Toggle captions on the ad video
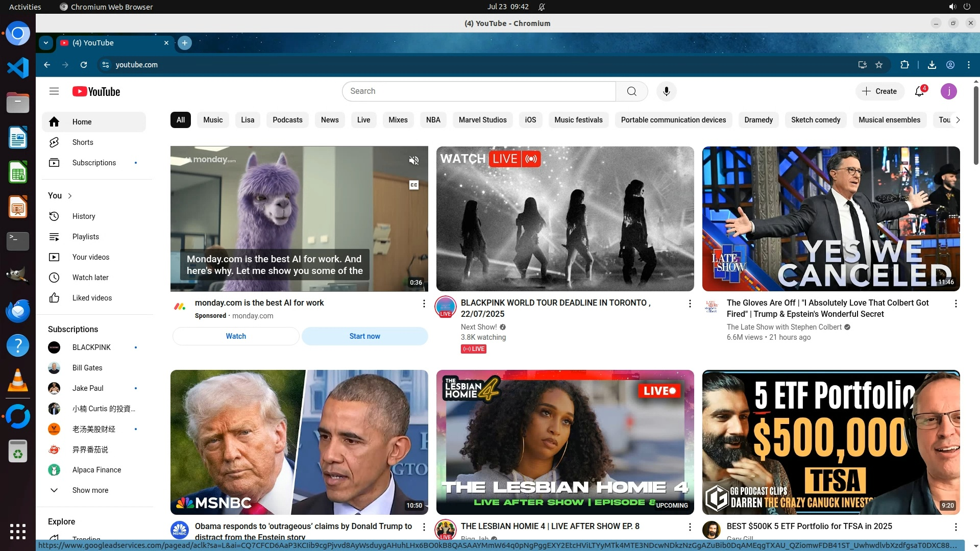Viewport: 980px width, 551px height. click(414, 185)
